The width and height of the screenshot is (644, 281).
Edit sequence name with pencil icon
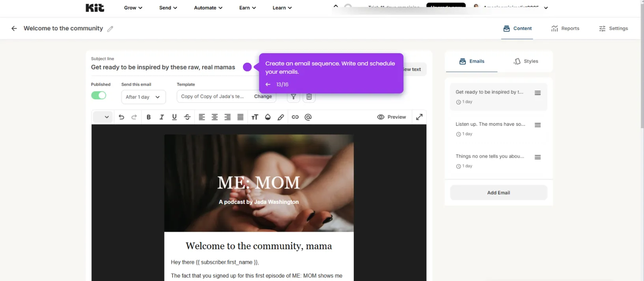click(110, 29)
